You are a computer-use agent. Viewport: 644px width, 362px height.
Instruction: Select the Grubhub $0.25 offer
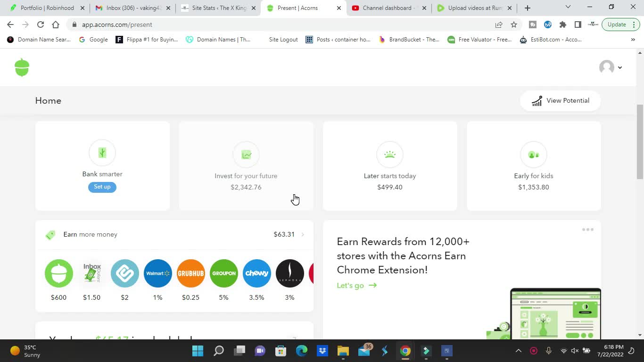click(191, 273)
